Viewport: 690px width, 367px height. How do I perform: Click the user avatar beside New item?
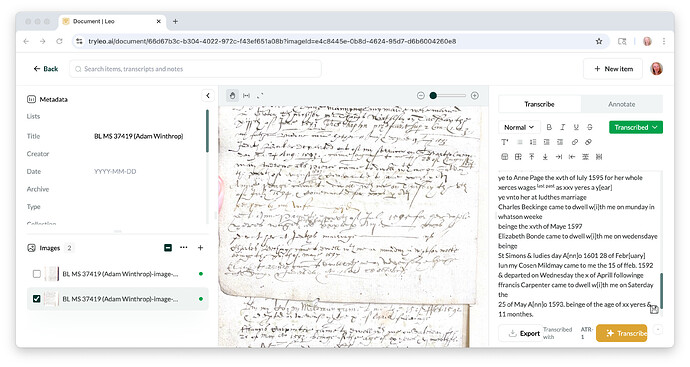[x=656, y=69]
